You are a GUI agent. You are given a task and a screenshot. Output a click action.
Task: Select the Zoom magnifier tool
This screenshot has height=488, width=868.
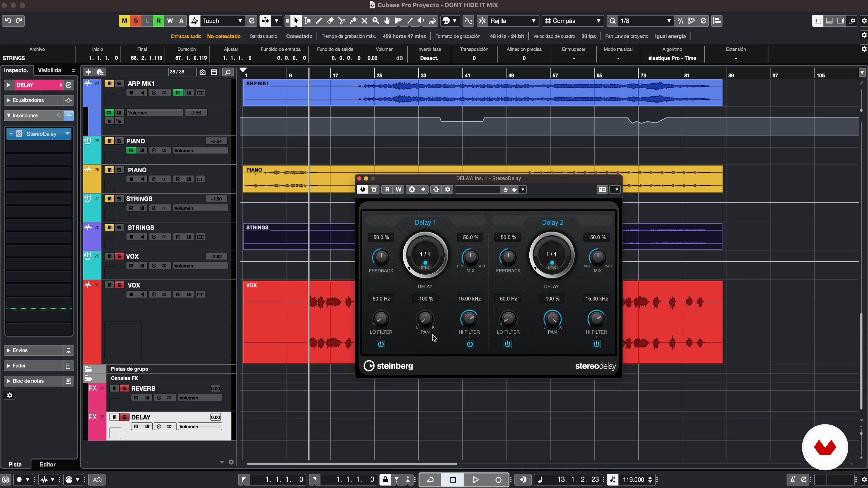pos(376,21)
